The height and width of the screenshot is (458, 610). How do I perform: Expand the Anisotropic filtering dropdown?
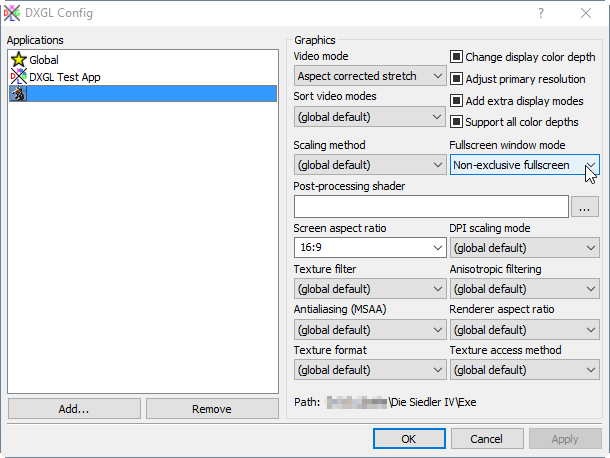click(525, 289)
